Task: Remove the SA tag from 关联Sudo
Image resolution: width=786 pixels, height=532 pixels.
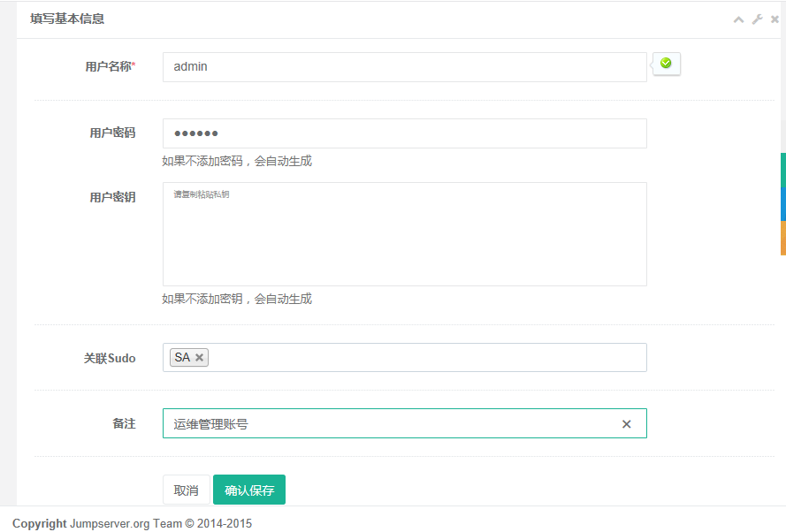Action: 199,357
